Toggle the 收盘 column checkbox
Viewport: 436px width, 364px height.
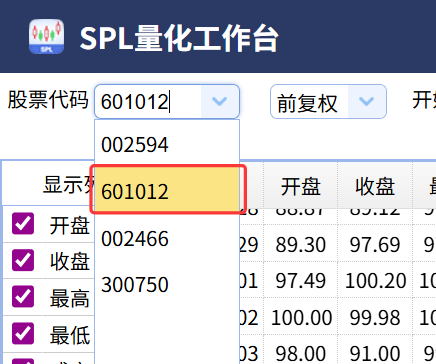(23, 260)
